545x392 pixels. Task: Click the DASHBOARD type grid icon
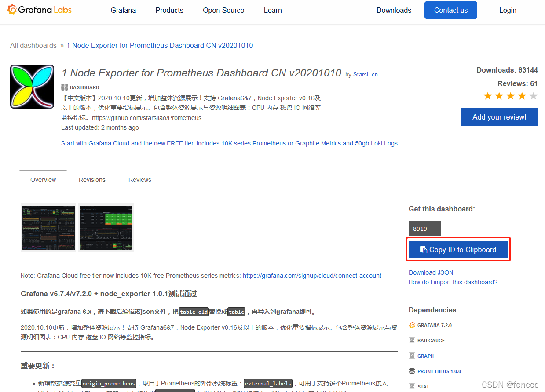64,87
